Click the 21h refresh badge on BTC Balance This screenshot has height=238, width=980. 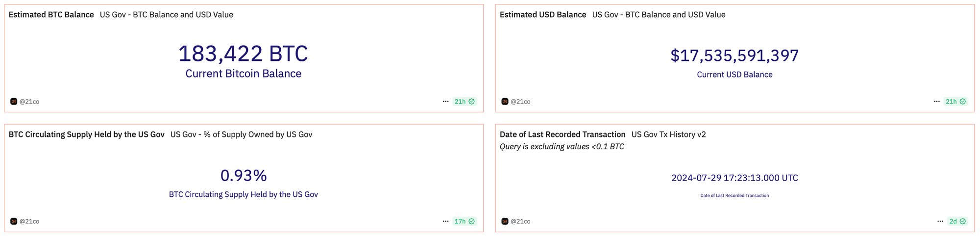point(464,102)
